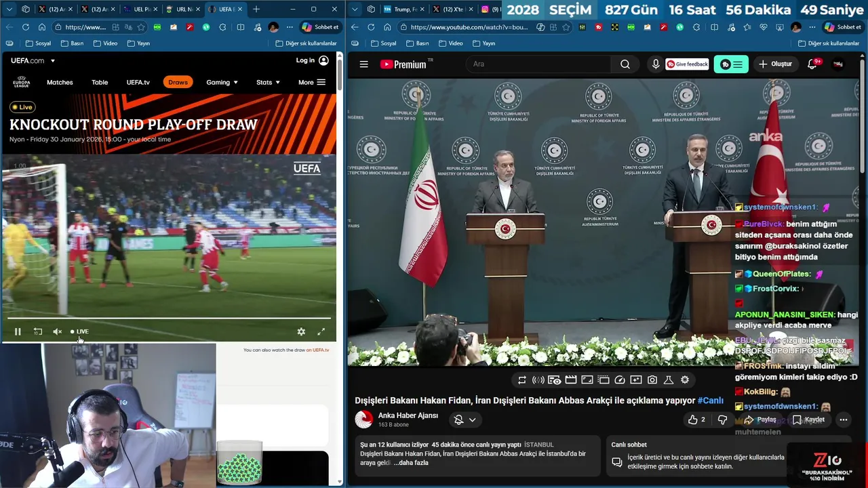Click the YouTube search magnifier button
This screenshot has width=868, height=488.
(x=625, y=64)
